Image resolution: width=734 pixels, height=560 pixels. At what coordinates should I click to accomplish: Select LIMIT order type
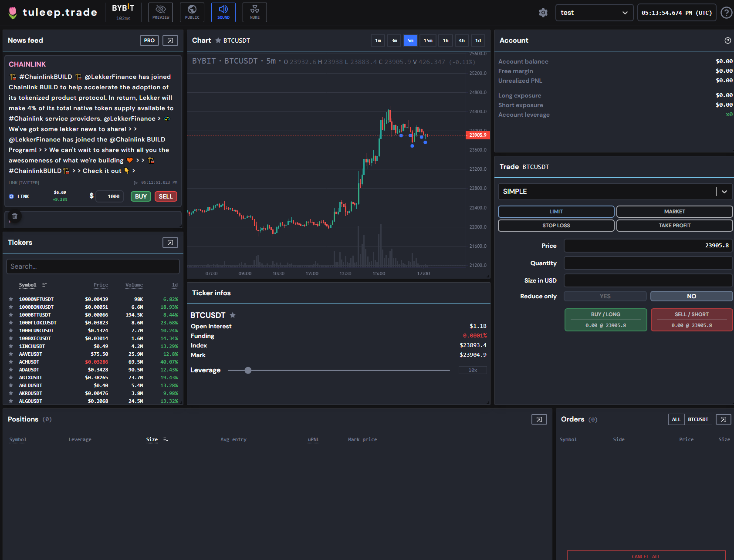[x=556, y=212]
